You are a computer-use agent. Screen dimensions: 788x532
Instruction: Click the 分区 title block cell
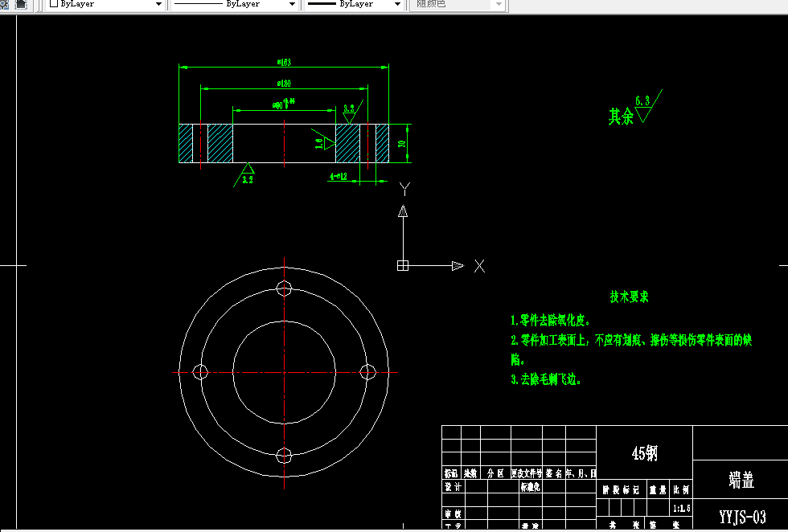[x=495, y=473]
